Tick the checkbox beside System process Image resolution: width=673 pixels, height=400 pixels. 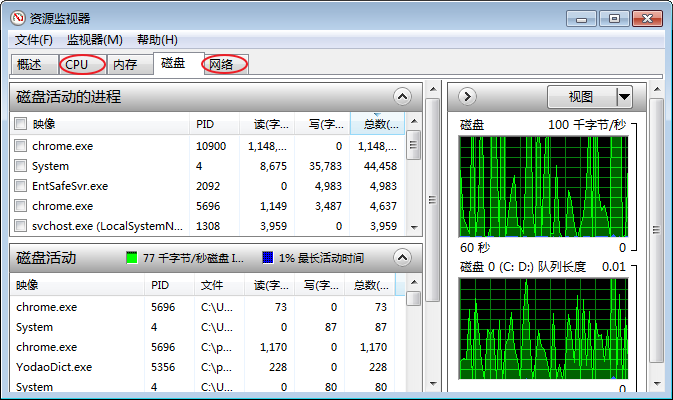pos(21,166)
